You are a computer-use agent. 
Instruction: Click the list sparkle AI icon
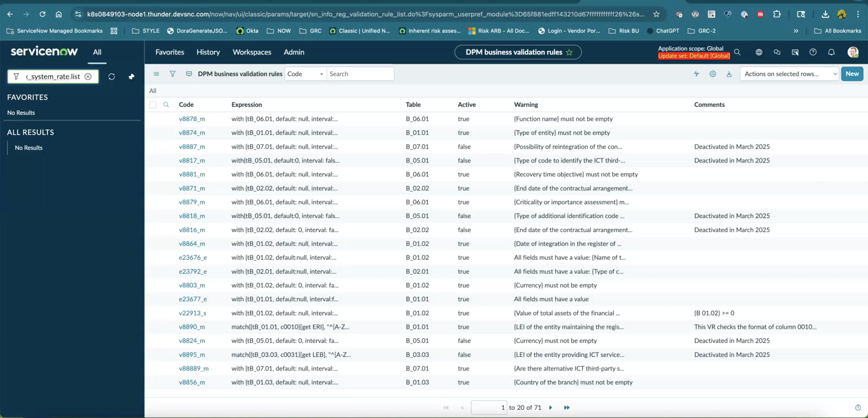pyautogui.click(x=696, y=74)
